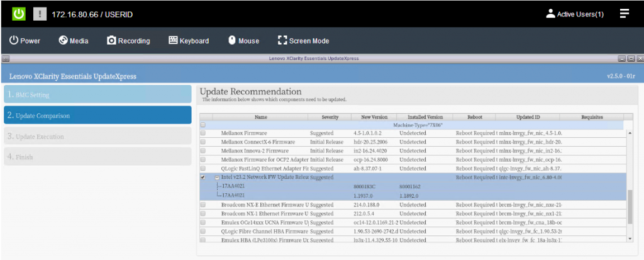Click the Broadcom NX-E Ethernet Firmware name
Image resolution: width=644 pixels, height=260 pixels.
pyautogui.click(x=265, y=205)
